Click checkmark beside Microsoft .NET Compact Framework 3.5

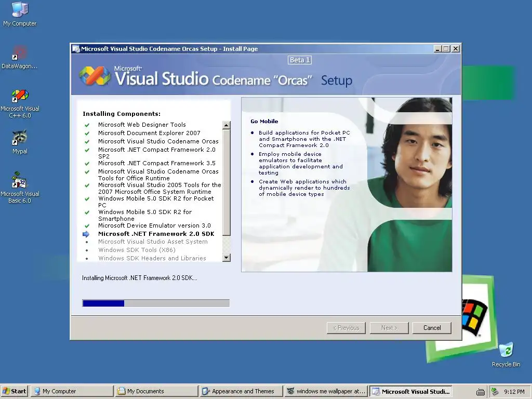(87, 164)
